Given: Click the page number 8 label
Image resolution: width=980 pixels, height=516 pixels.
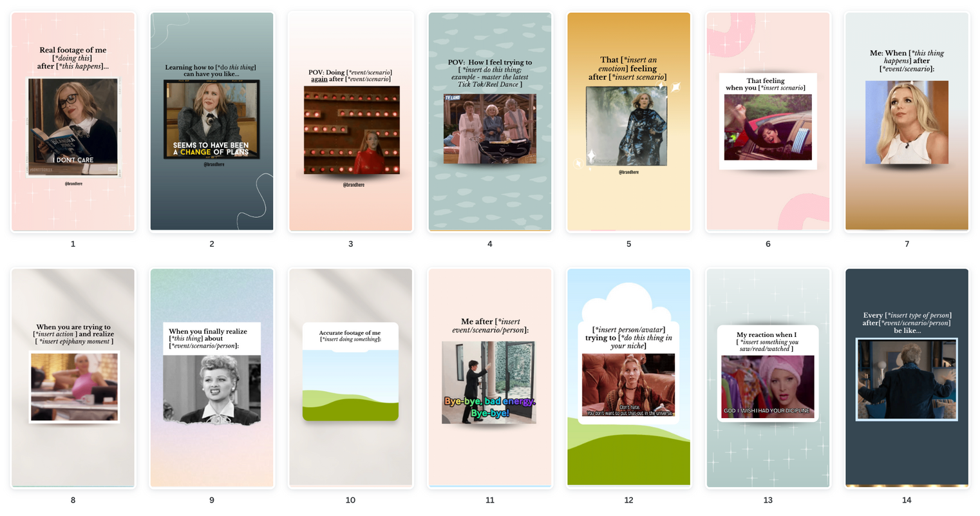Looking at the screenshot, I should tap(73, 501).
